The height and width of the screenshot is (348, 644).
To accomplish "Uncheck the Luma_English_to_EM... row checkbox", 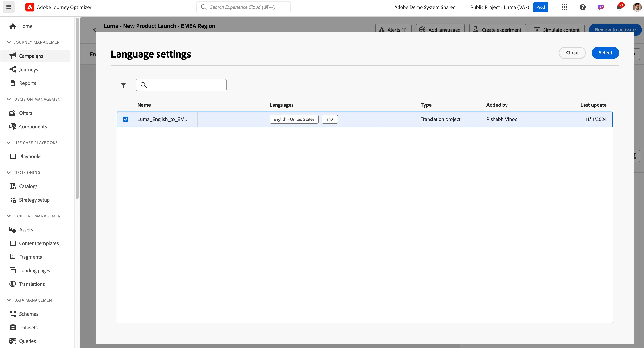I will point(126,119).
